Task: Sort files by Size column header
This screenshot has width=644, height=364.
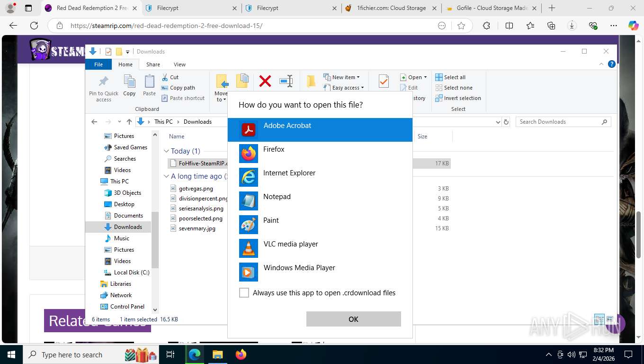Action: 422,136
